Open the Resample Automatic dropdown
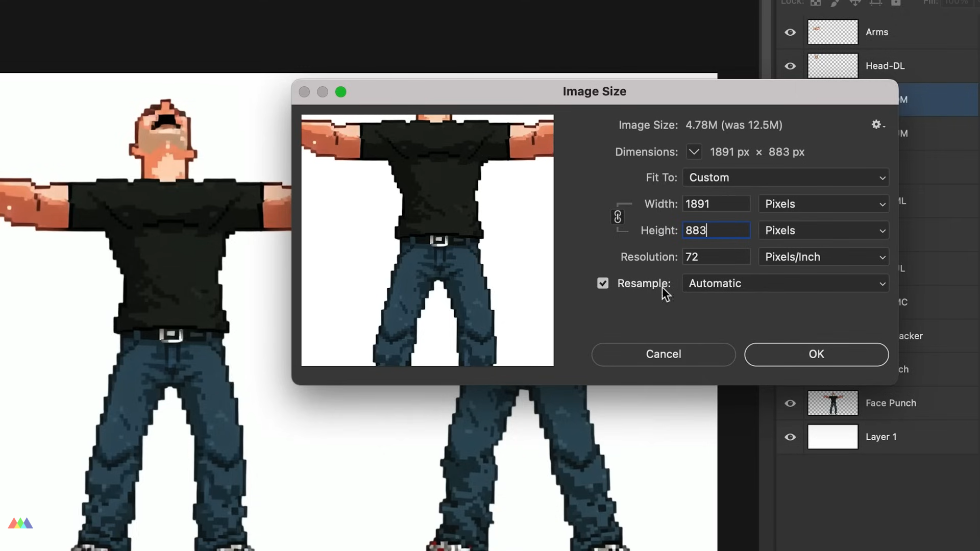 (x=785, y=283)
